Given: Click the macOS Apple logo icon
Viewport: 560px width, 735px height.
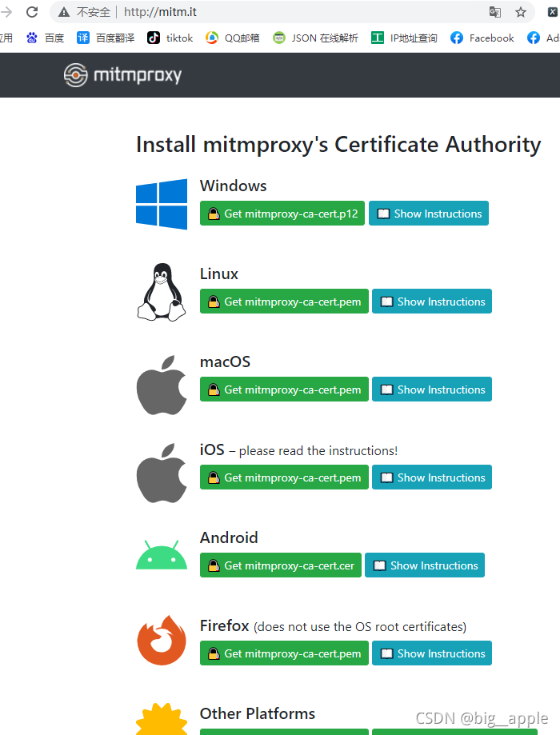Looking at the screenshot, I should pos(162,385).
